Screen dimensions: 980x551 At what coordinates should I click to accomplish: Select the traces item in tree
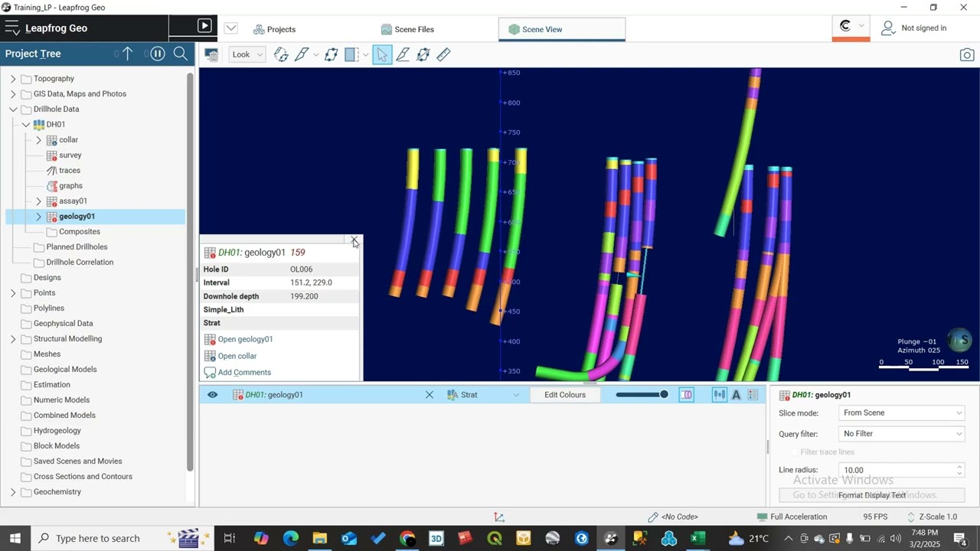tap(70, 171)
